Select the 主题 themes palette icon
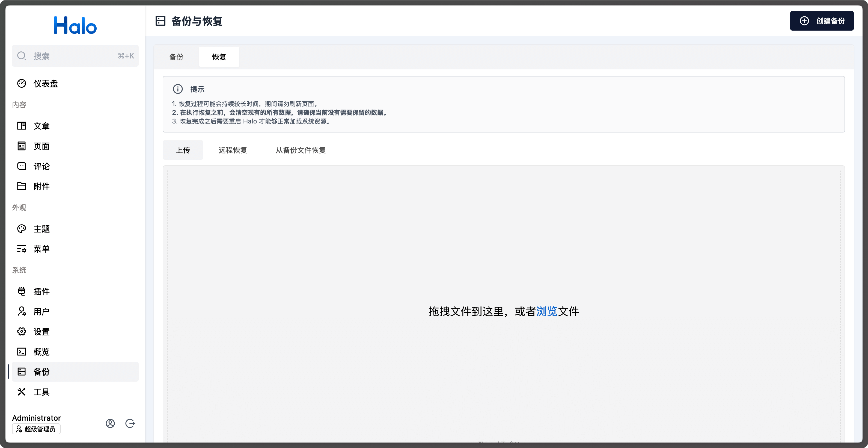The image size is (868, 448). (x=22, y=229)
